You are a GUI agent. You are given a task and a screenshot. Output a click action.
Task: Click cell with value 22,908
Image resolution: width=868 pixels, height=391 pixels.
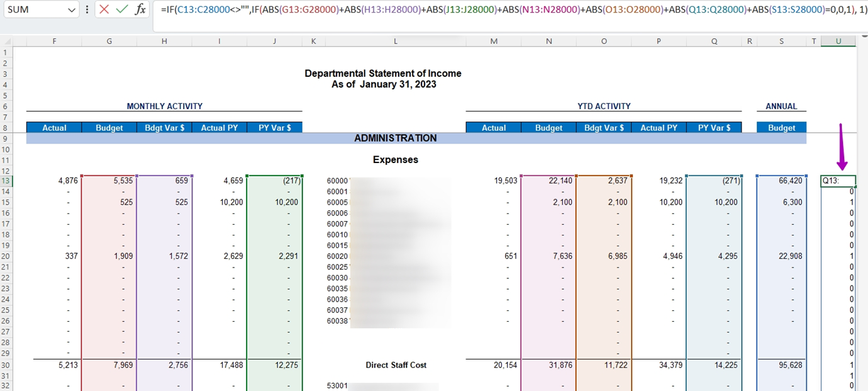[x=781, y=256]
